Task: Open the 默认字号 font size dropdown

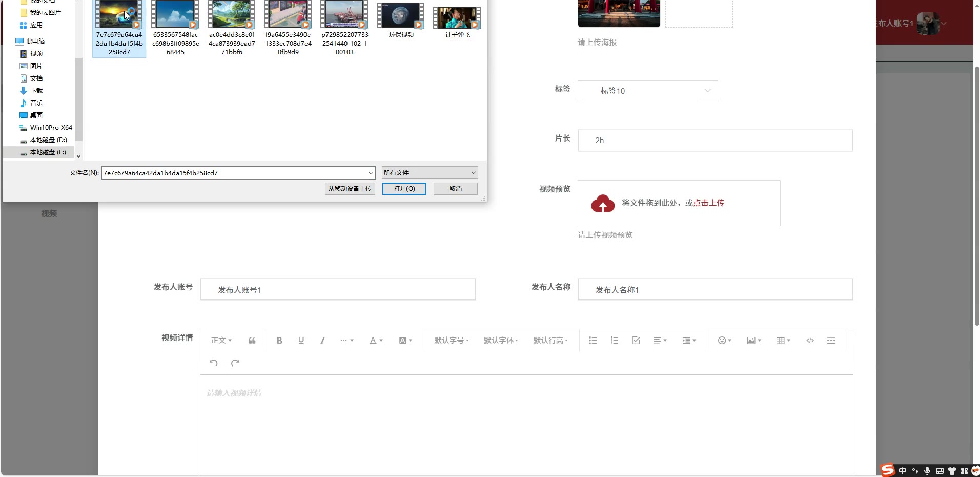Action: pos(452,341)
